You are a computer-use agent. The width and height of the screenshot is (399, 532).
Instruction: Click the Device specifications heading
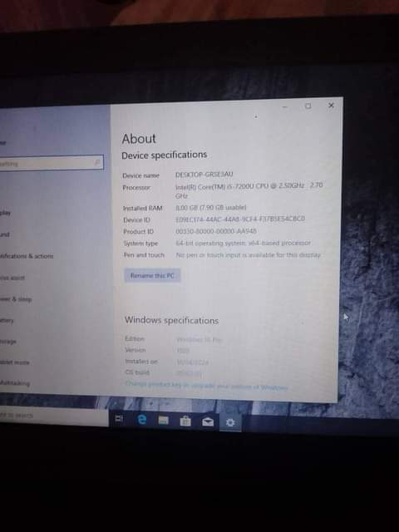click(x=165, y=155)
